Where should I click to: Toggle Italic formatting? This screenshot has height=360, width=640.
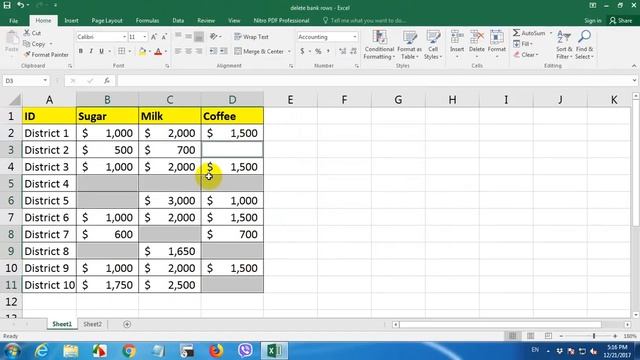click(91, 51)
